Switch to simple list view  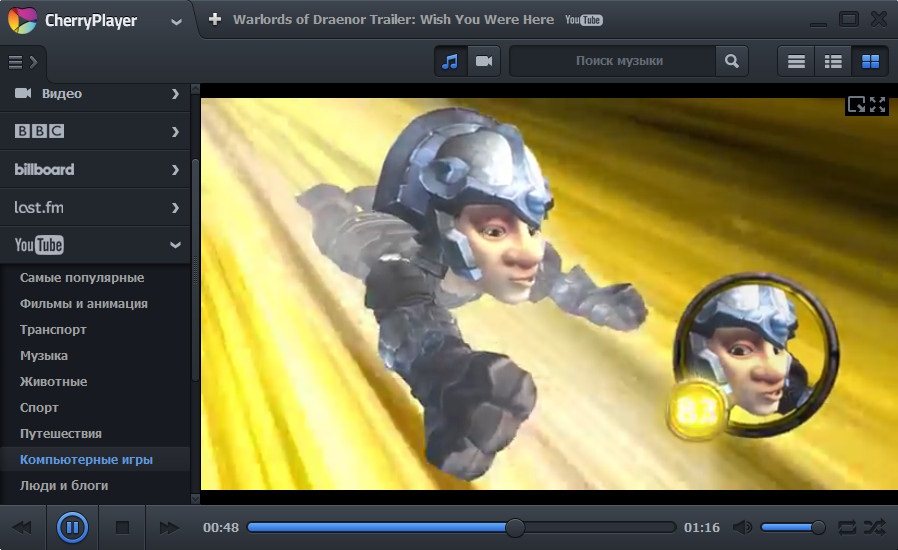pos(796,61)
